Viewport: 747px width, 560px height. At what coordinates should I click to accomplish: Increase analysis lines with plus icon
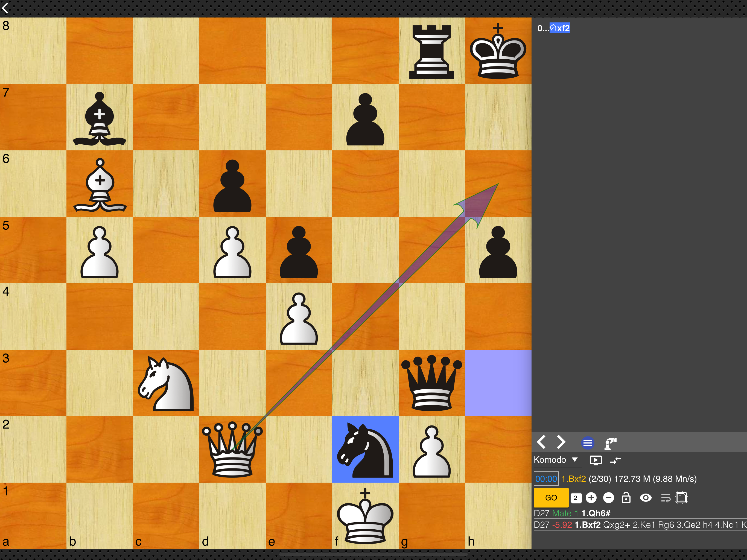tap(591, 497)
